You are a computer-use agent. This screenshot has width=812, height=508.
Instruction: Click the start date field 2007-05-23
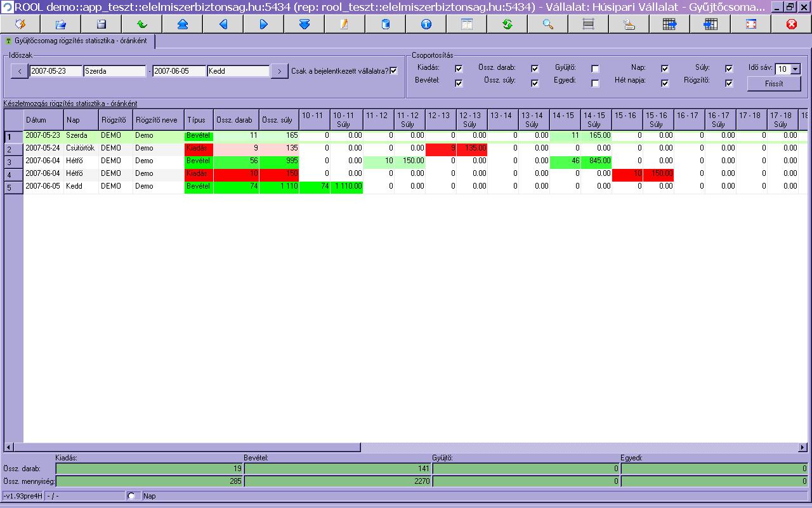[55, 71]
